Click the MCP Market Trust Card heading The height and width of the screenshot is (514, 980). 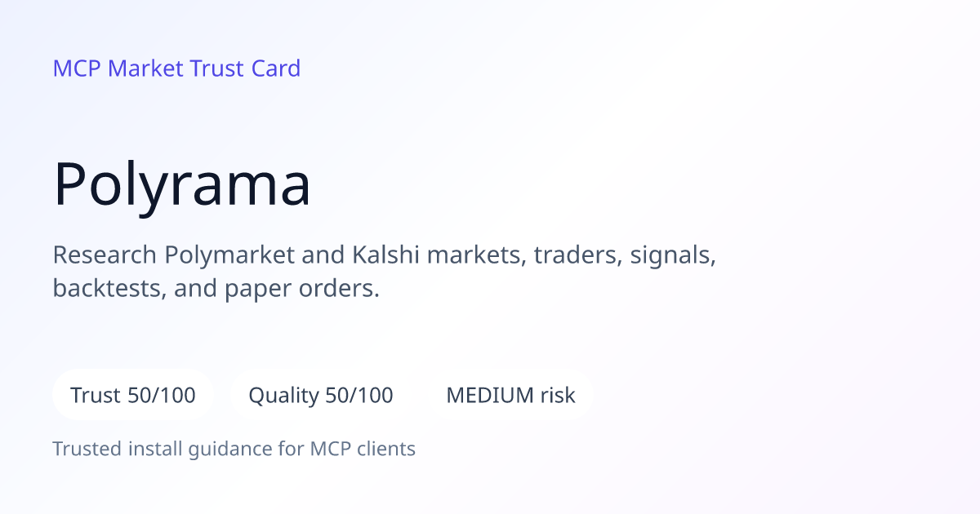tap(176, 69)
